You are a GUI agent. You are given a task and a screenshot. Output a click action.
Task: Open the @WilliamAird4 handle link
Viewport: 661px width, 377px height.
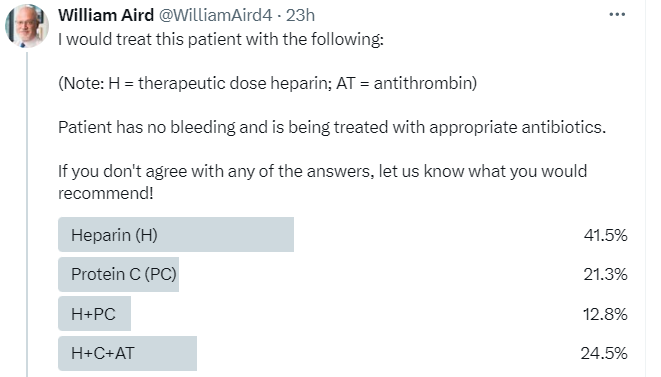click(215, 15)
